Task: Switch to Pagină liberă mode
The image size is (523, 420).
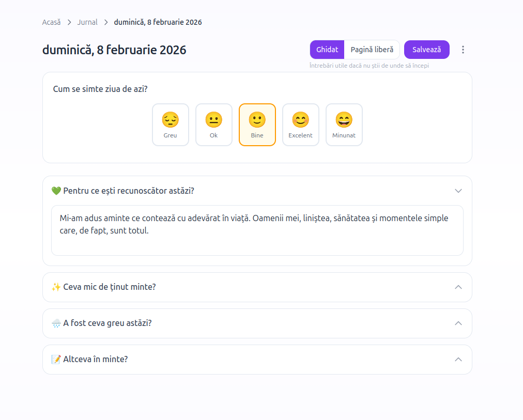Action: 372,50
